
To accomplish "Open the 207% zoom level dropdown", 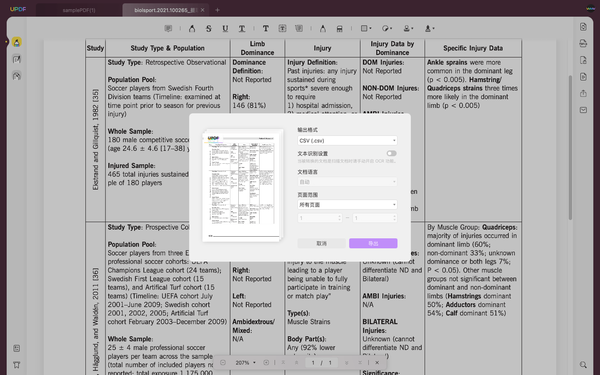I will (x=245, y=362).
